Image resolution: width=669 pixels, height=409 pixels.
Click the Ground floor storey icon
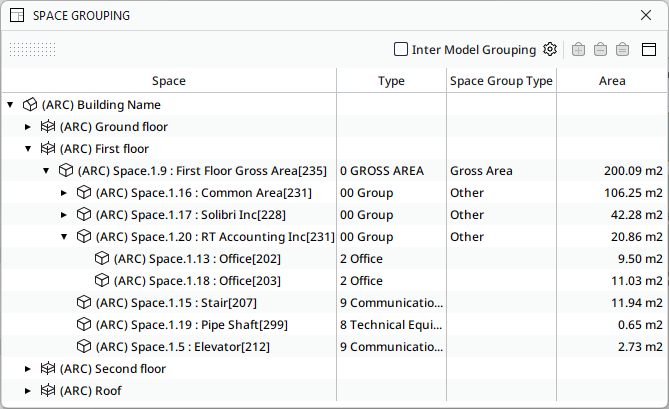[48, 127]
